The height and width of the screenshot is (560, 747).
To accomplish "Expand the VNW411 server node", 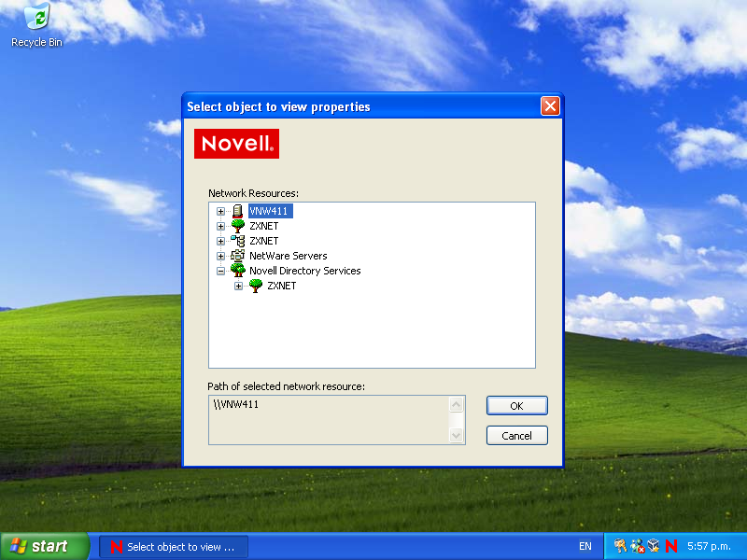I will pyautogui.click(x=220, y=211).
